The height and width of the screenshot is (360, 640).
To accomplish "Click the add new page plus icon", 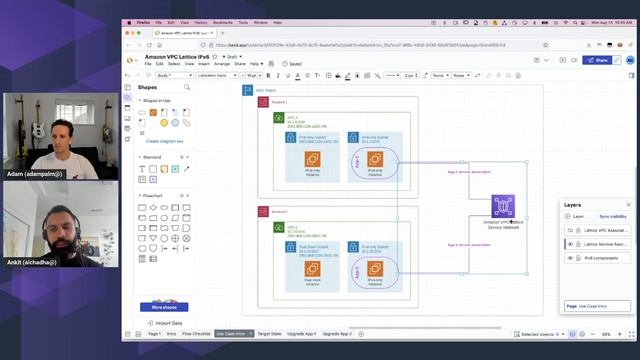I will [361, 334].
